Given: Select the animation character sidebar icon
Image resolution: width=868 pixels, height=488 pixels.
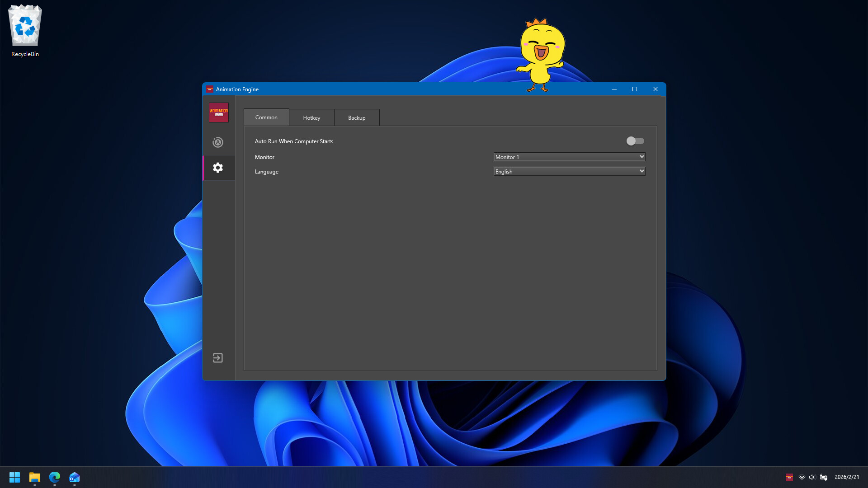Looking at the screenshot, I should click(218, 142).
